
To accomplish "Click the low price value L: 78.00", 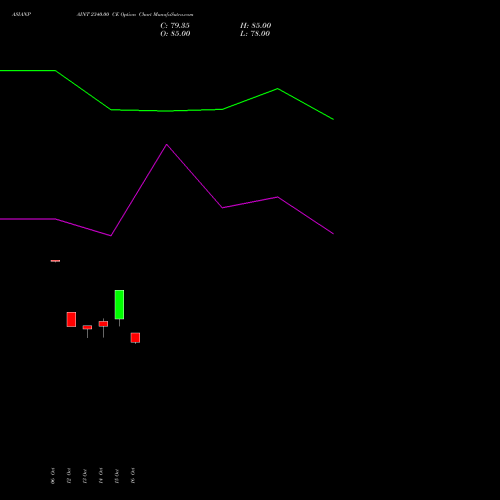I will (x=255, y=34).
